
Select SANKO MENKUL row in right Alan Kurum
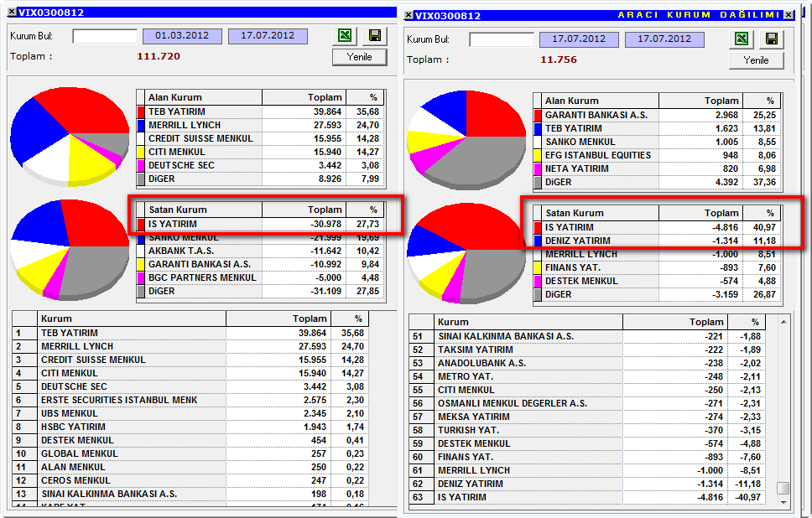658,142
